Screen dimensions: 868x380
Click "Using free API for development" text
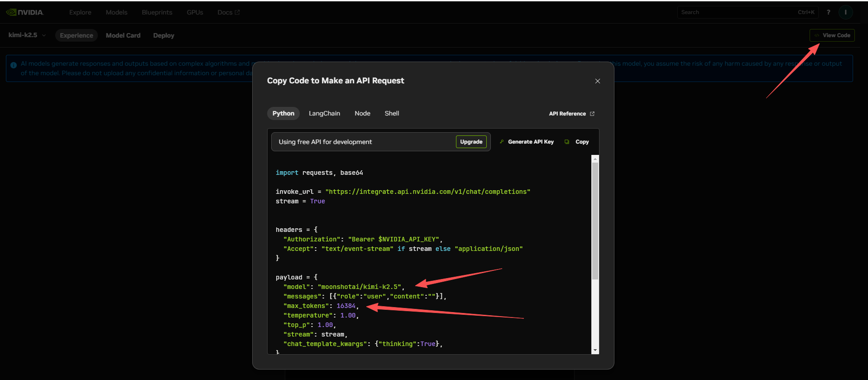click(x=325, y=142)
